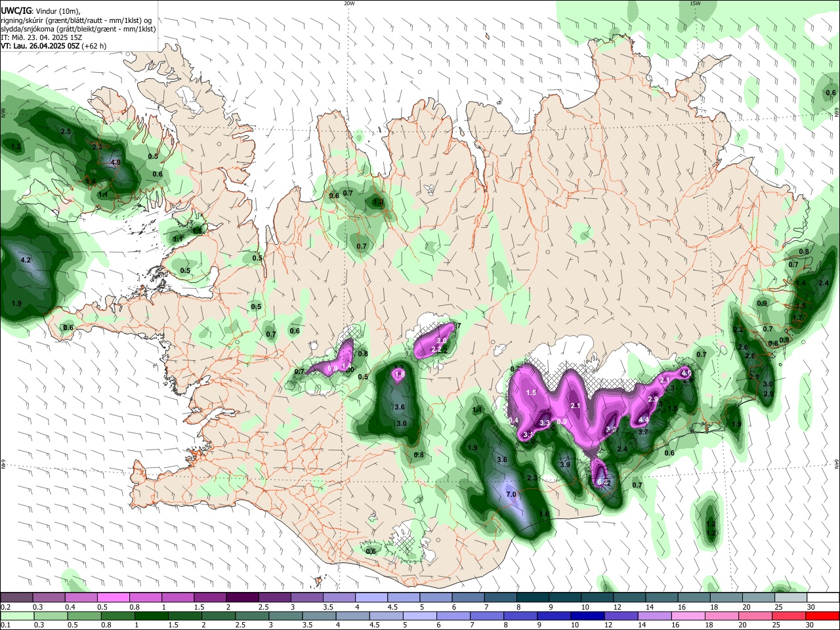Click the 7.0 rain maximum on the south coast

pos(511,494)
